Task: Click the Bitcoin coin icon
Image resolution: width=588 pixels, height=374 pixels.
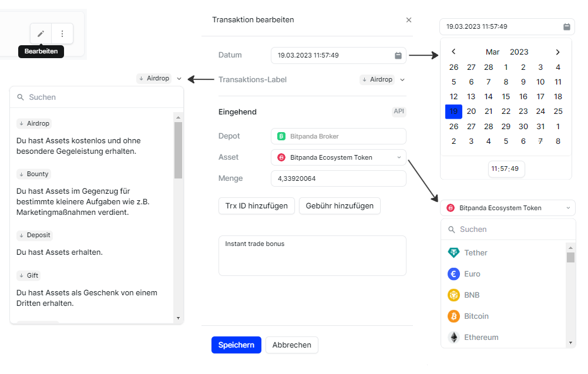Action: (x=453, y=316)
